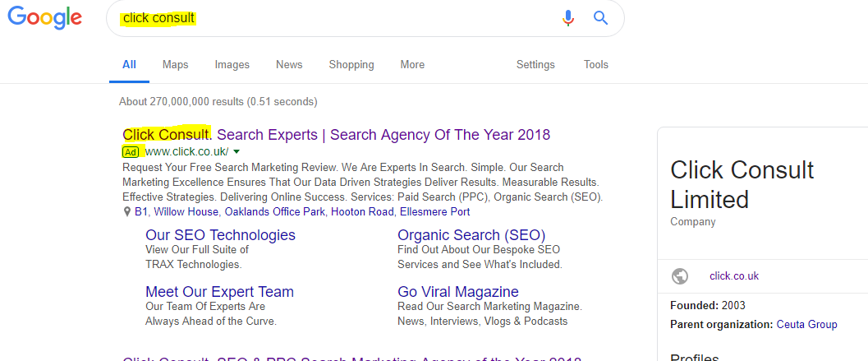Screen dimensions: 868x361
Task: Go to the Shopping tab
Action: pos(351,65)
